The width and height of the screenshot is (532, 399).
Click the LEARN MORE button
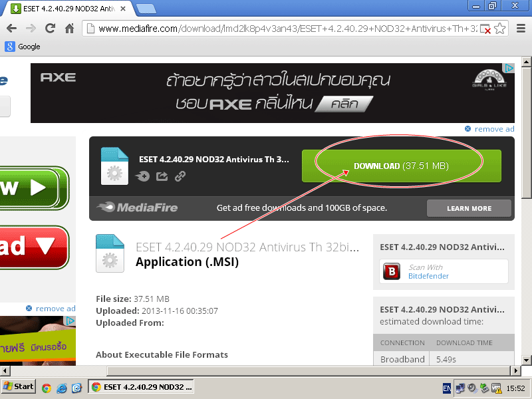[x=469, y=208]
